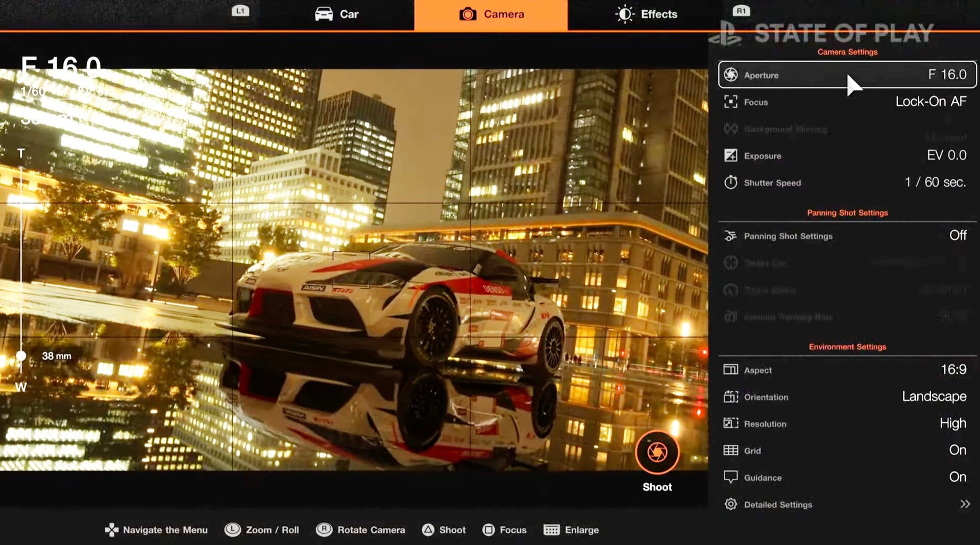Click the Effects tab's brightness icon
980x545 pixels.
click(625, 14)
